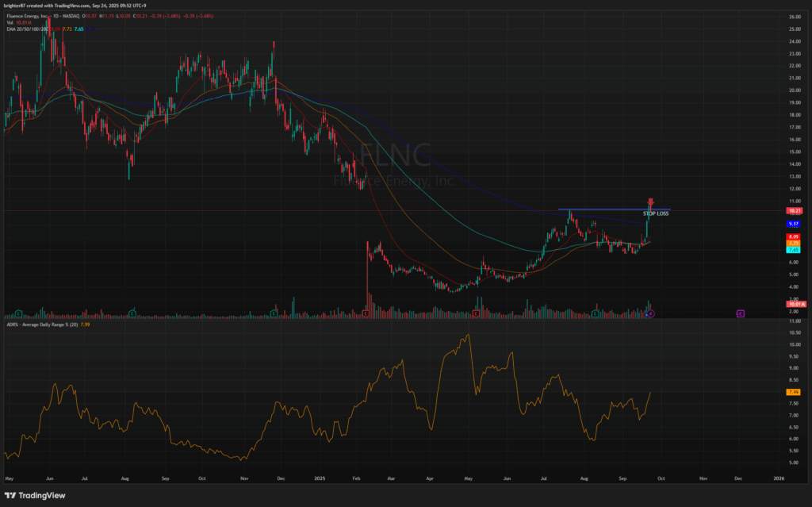Click the Feb label on the time axis
The image size is (812, 507).
point(356,478)
